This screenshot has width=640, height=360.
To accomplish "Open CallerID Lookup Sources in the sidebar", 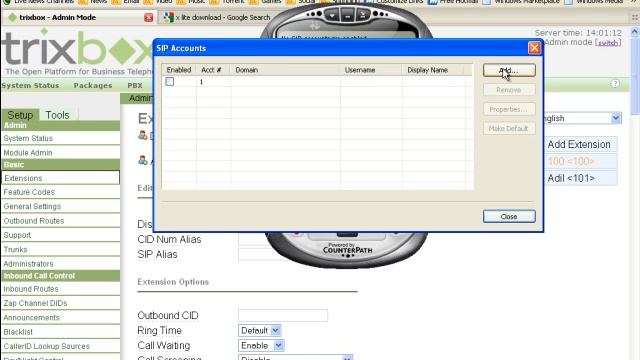I will [60, 346].
